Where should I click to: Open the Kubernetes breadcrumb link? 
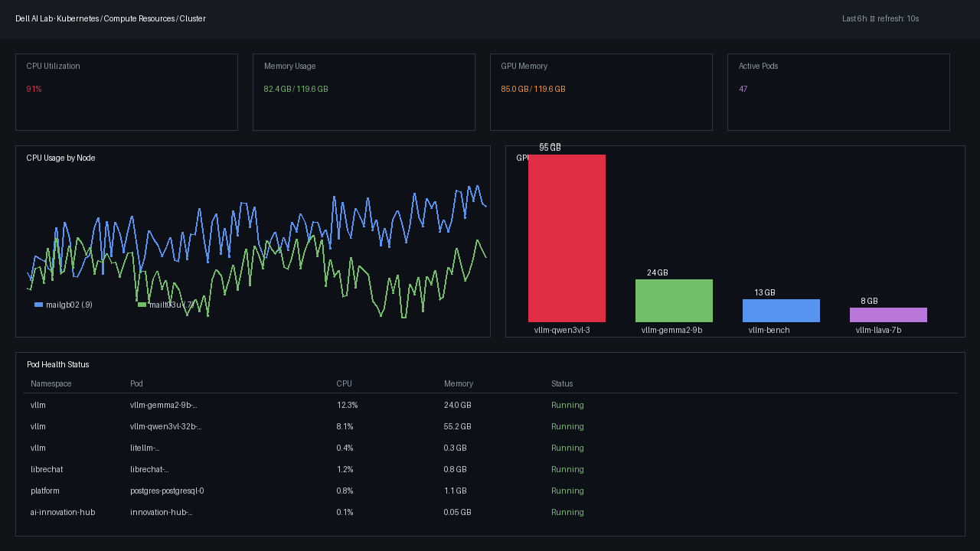77,18
